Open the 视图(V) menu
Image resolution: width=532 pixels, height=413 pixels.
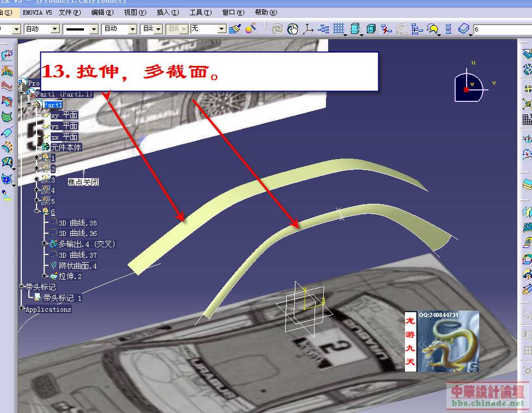point(135,13)
